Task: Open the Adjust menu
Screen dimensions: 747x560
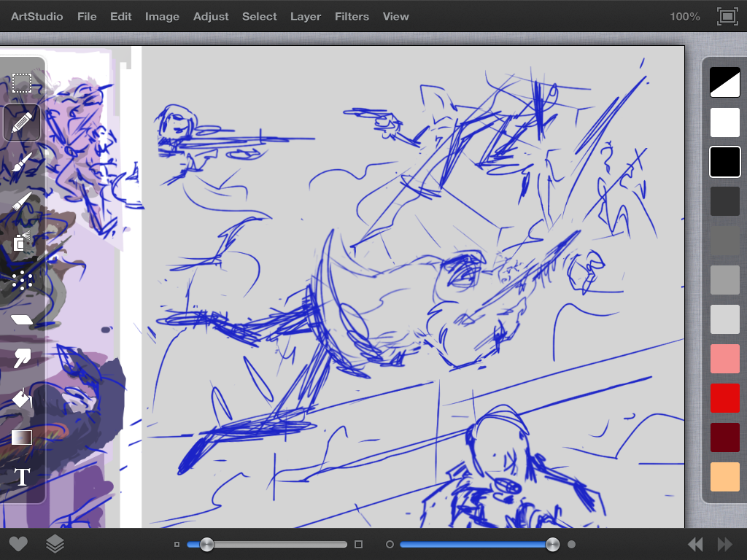Action: pos(211,17)
